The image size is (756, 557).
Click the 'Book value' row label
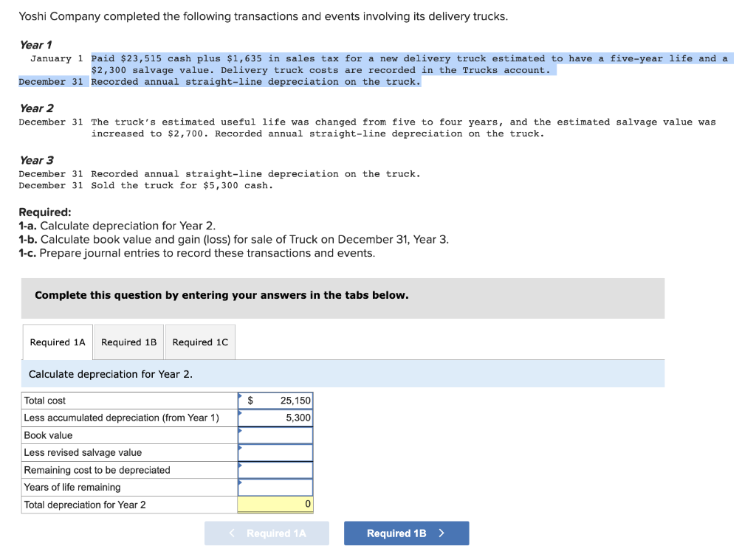48,435
